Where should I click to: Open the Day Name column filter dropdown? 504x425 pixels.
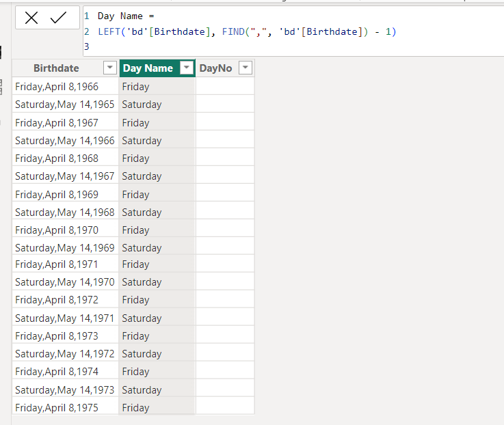tap(187, 68)
